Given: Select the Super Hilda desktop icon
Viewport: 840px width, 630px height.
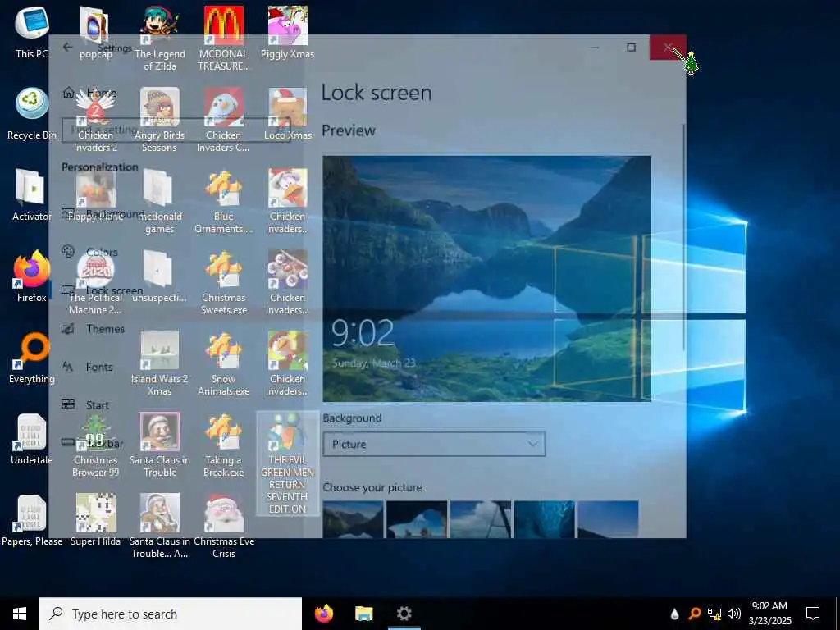Looking at the screenshot, I should (95, 520).
